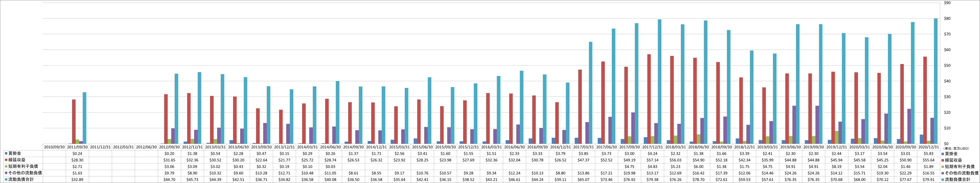Screen dimensions: 980x183
Task: Click the 2013/06/30 column header
Action: pyautogui.click(x=238, y=147)
